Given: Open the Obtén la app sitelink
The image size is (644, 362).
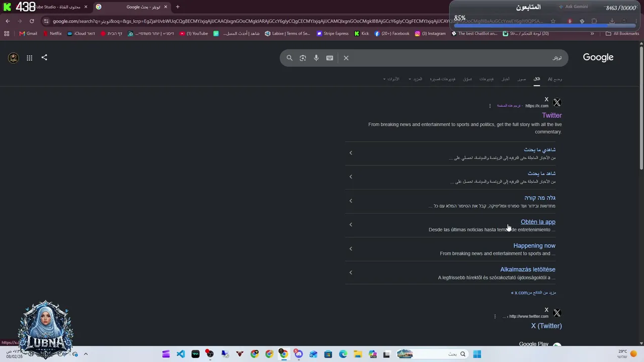Looking at the screenshot, I should coord(538,222).
